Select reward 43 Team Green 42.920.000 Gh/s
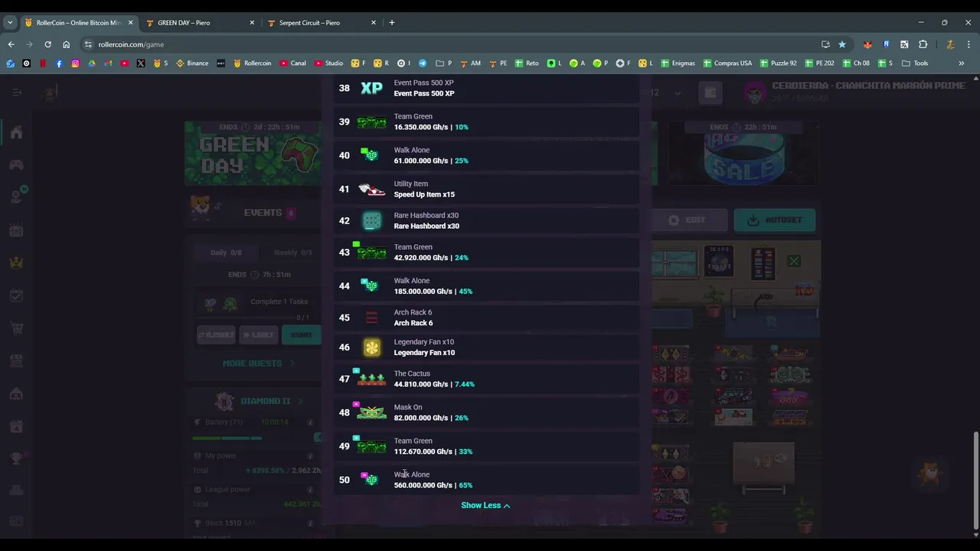 coord(486,253)
